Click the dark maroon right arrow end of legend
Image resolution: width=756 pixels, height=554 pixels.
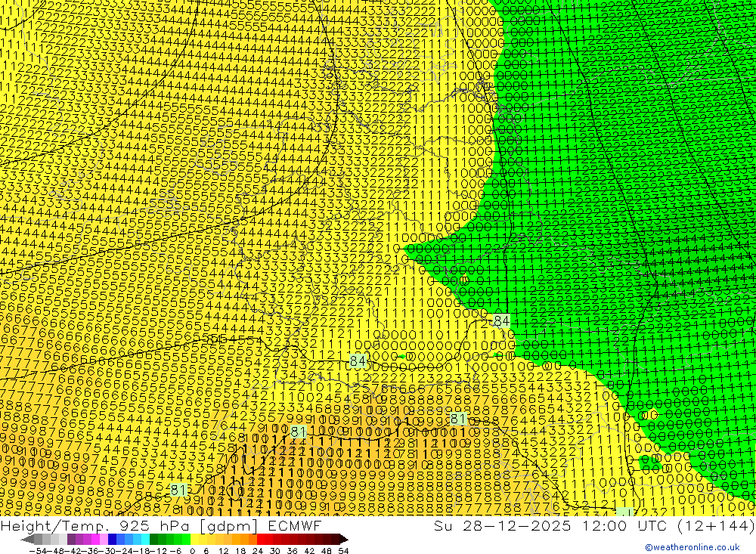[344, 539]
